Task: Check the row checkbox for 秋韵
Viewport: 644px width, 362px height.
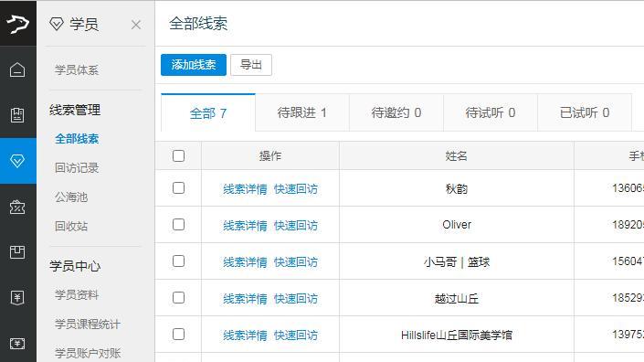Action: 179,188
